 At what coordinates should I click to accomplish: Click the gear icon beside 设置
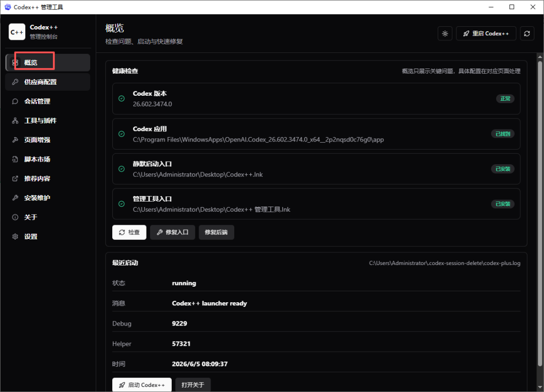click(15, 237)
